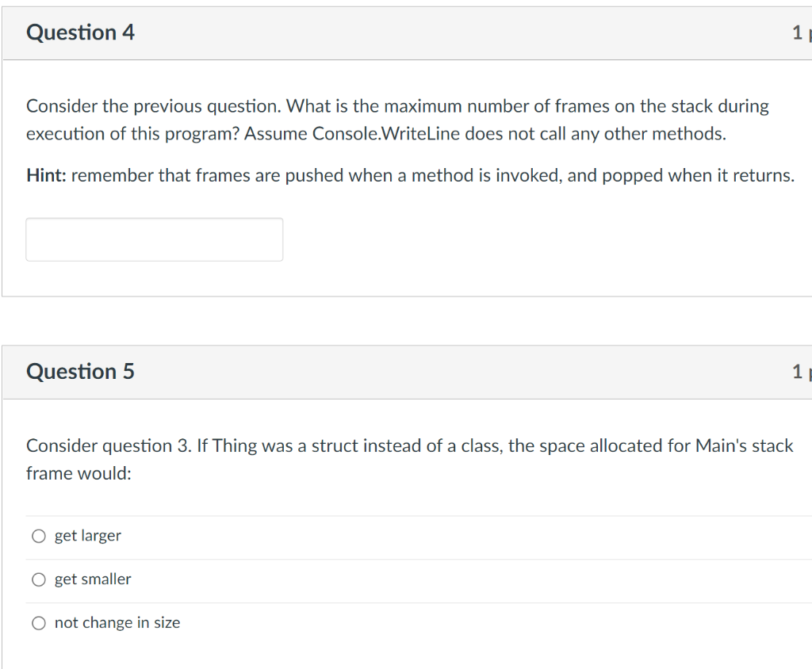
Task: Click the Question 4 points value
Action: 799,32
